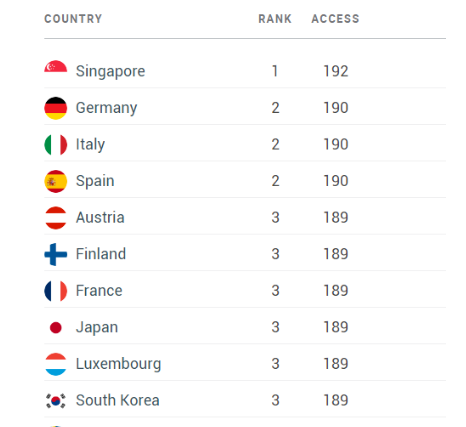Click the Spain flag icon
466x427 pixels.
tap(56, 181)
